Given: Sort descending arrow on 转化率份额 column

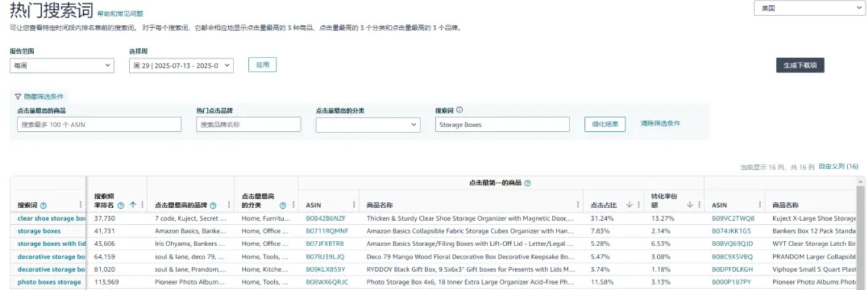Looking at the screenshot, I should pos(689,205).
